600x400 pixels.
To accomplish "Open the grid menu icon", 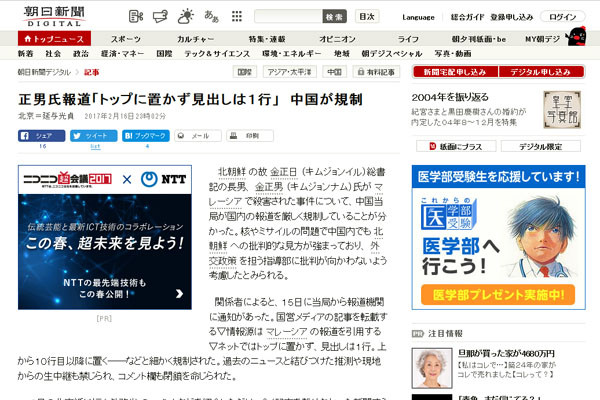I will 237,16.
